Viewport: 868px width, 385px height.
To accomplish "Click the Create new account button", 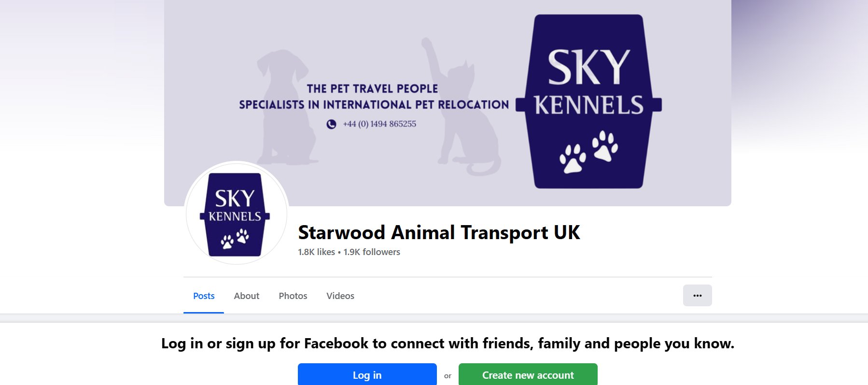I will [528, 374].
